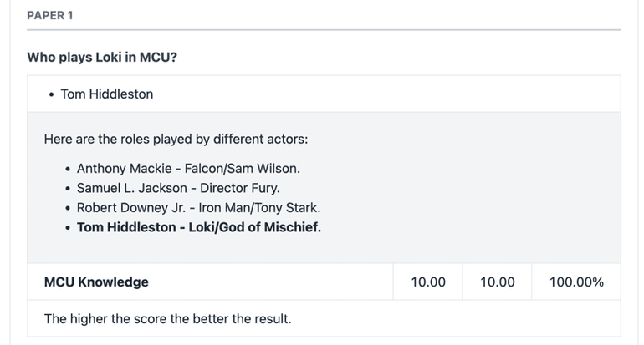Click the second 10.00 score cell
The height and width of the screenshot is (345, 644).
[x=498, y=282]
